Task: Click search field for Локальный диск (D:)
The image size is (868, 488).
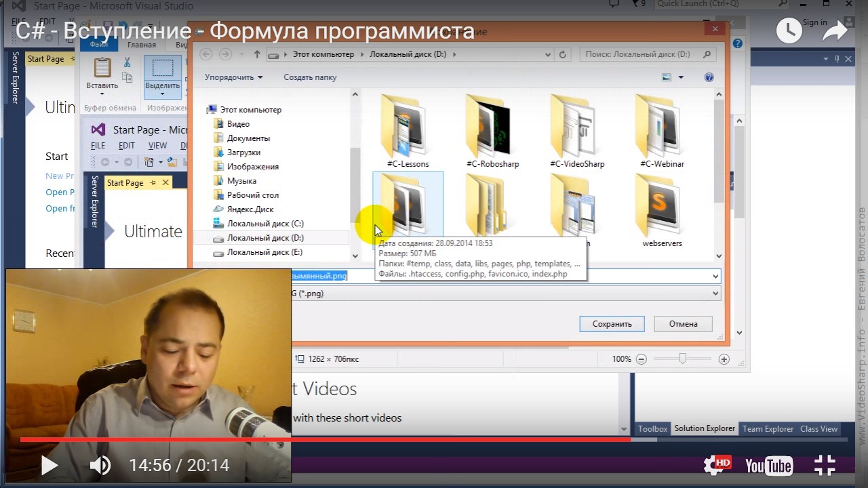Action: (x=647, y=54)
